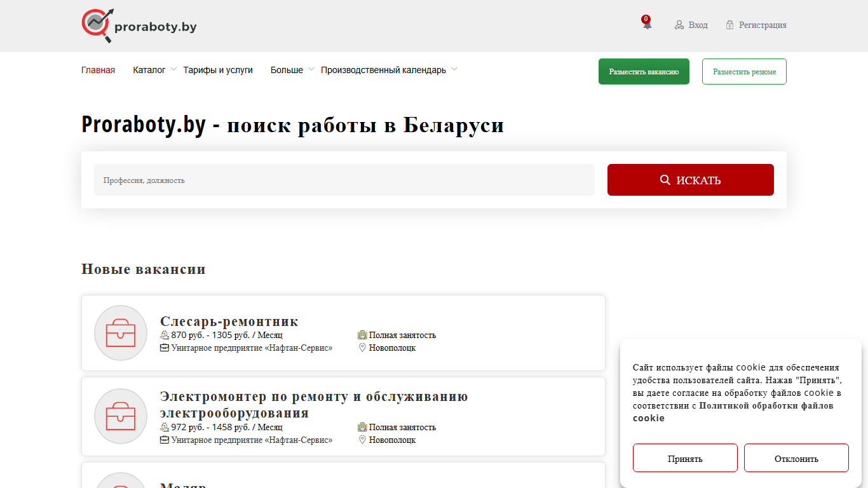Screen dimensions: 868x488
Task: Click the Вход login link
Action: [698, 25]
